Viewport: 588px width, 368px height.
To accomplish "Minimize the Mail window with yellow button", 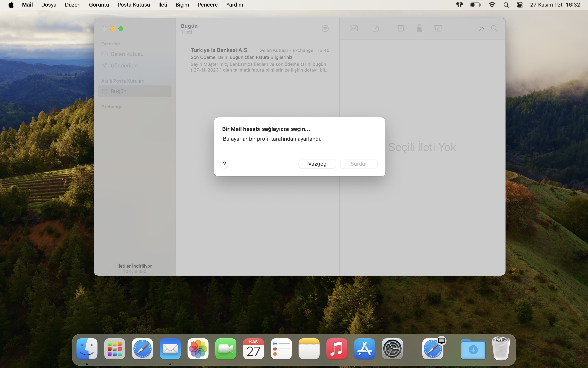I will [x=112, y=29].
